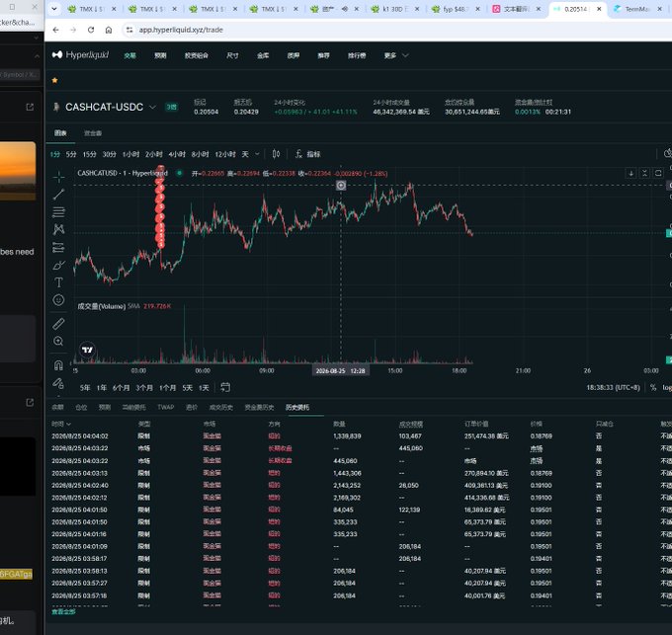The height and width of the screenshot is (635, 672).
Task: Open site info icon beside the URL
Action: (129, 30)
